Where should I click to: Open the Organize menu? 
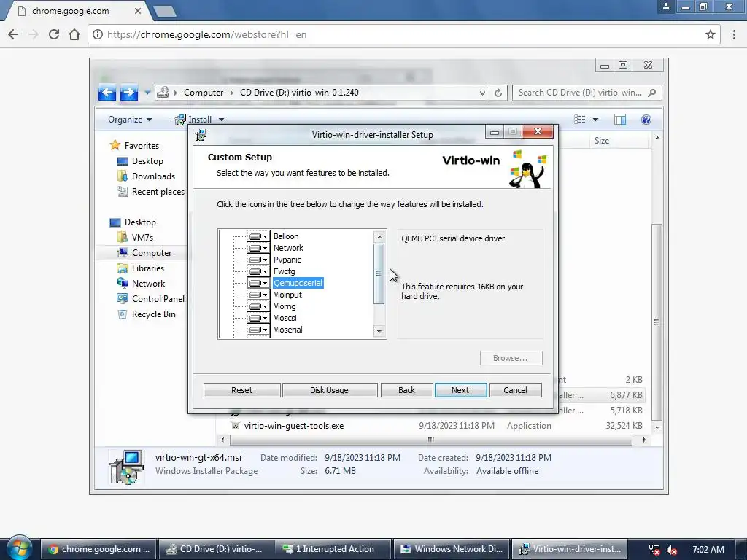tap(130, 120)
